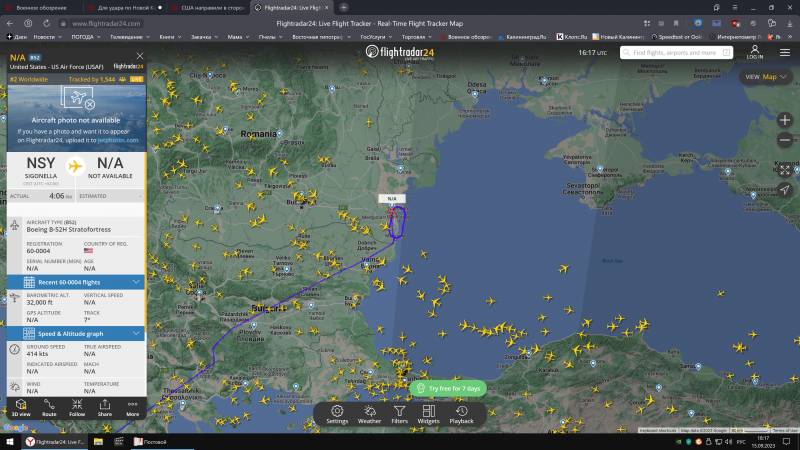This screenshot has height=450, width=800.
Task: Open the Книги bookmarks folder
Action: 170,37
